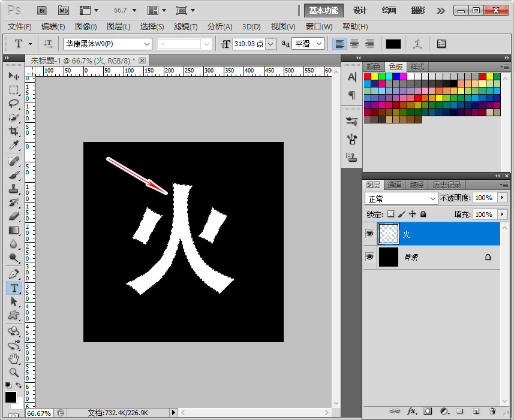The width and height of the screenshot is (514, 420).
Task: Select the History Brush tool
Action: pos(13,203)
